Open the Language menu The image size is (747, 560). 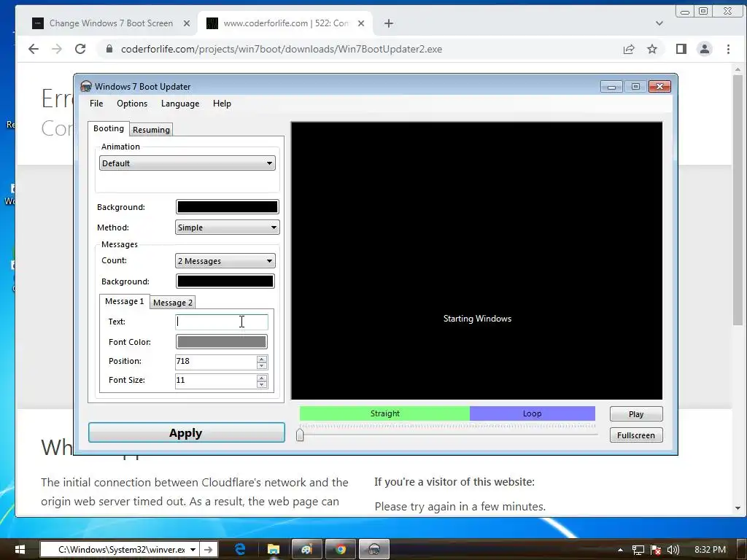[180, 104]
